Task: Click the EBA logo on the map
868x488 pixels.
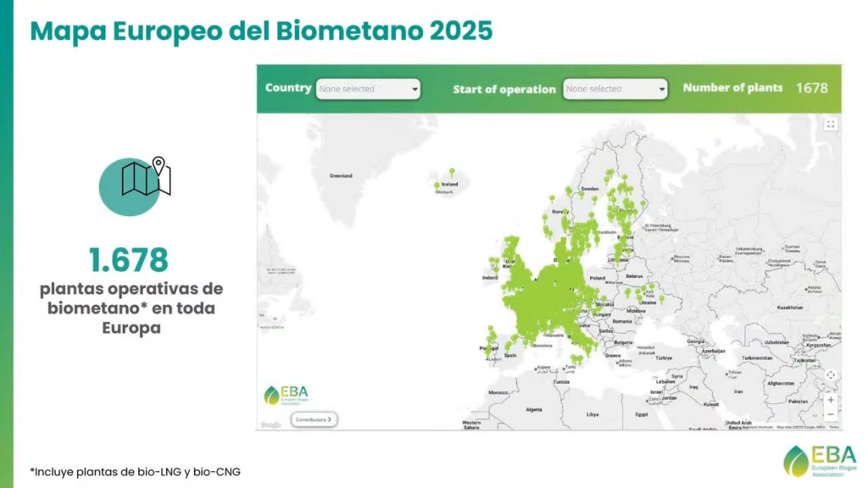Action: (x=288, y=396)
